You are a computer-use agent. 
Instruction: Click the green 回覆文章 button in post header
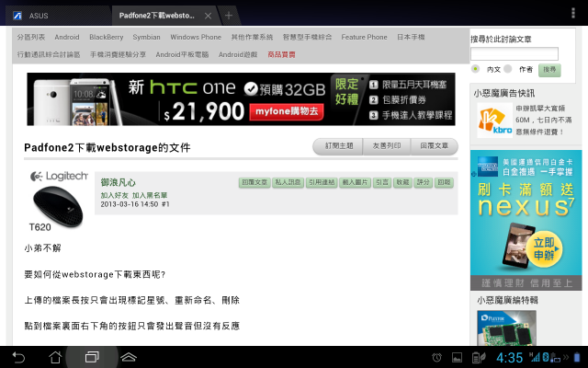254,182
